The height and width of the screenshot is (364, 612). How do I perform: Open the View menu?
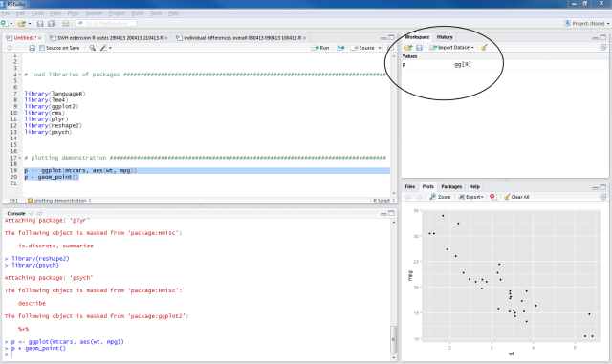tap(55, 13)
